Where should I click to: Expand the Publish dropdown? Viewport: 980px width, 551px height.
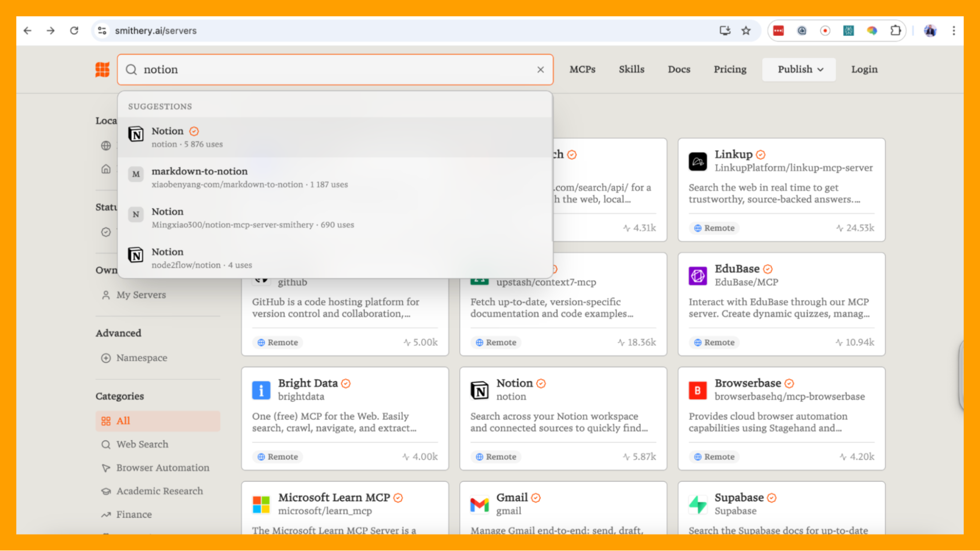point(799,69)
